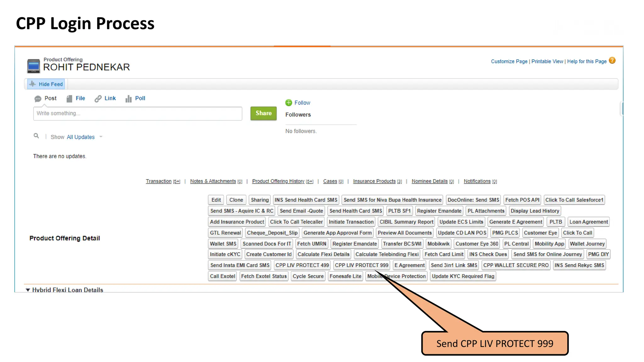Select the File attachment icon
This screenshot has width=644, height=362.
(69, 99)
